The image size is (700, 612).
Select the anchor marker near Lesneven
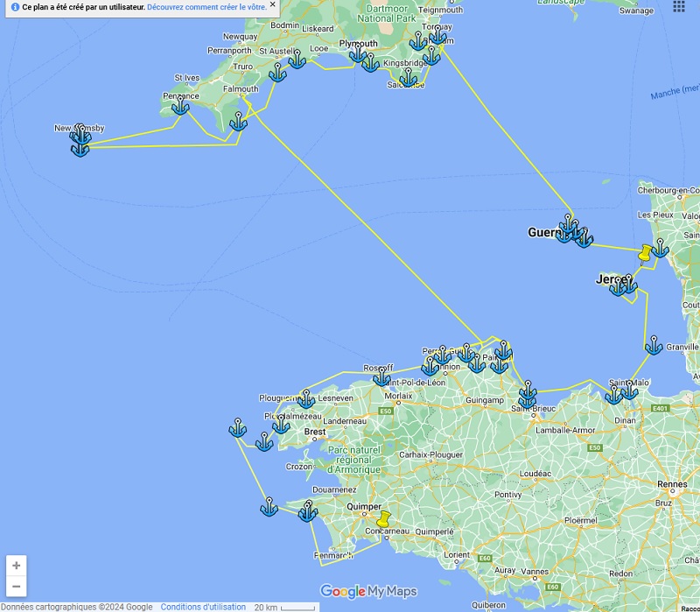(306, 399)
